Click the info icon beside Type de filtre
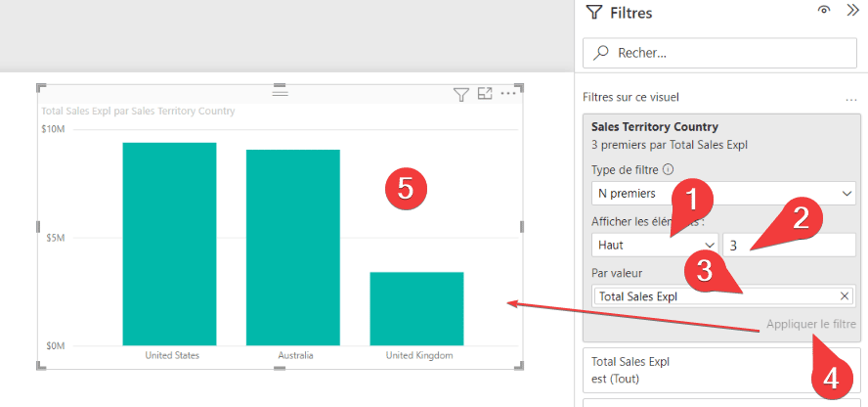 (669, 169)
